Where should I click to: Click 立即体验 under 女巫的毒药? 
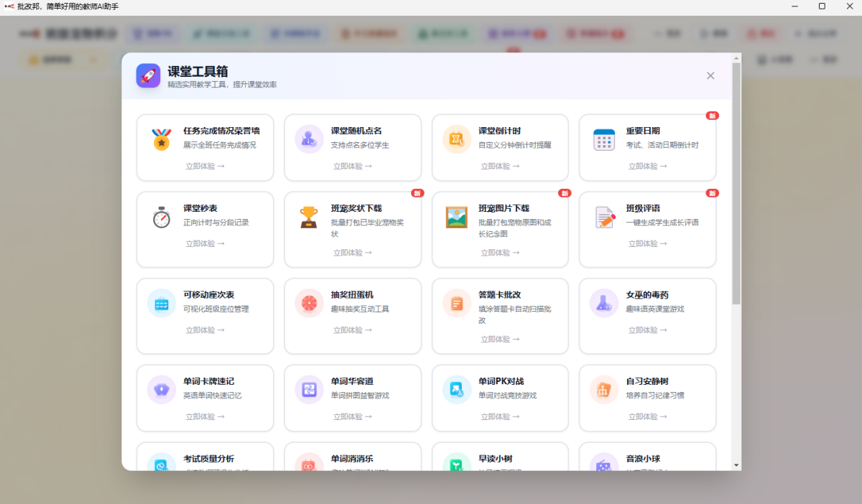click(648, 330)
